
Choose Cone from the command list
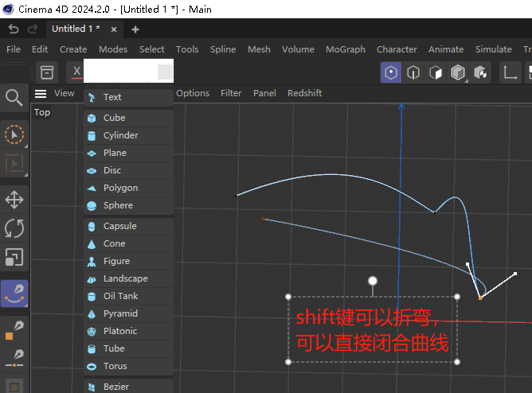click(128, 243)
